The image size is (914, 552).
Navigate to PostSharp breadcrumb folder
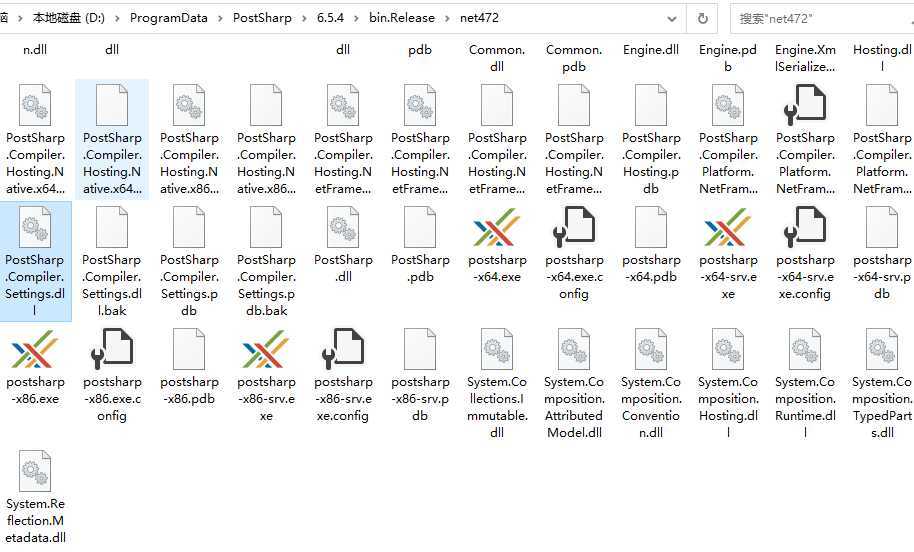coord(262,18)
